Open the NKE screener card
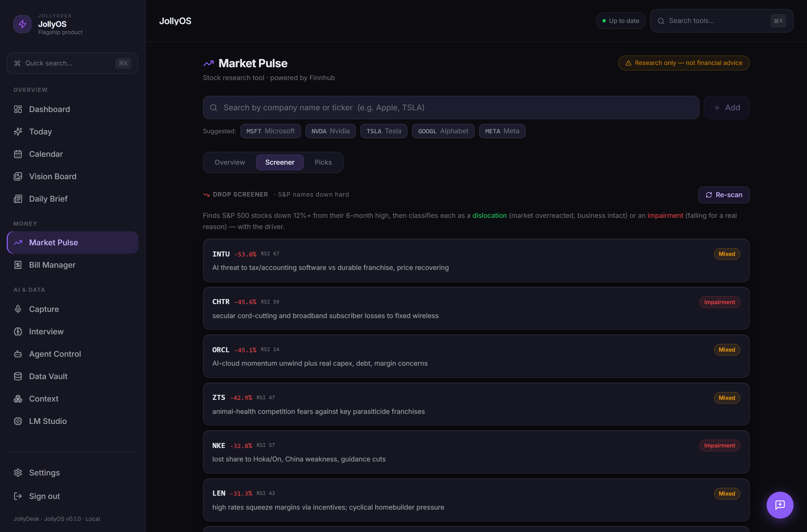807x532 pixels. (476, 452)
